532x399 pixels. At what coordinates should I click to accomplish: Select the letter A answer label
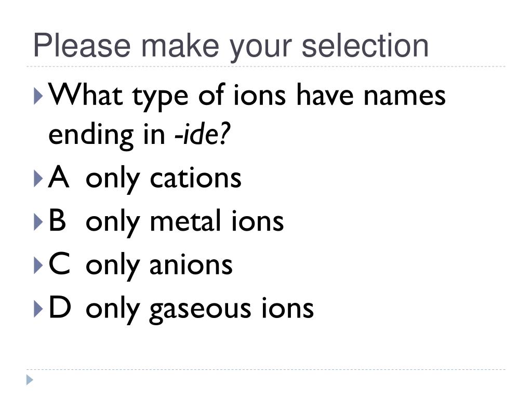coord(59,177)
